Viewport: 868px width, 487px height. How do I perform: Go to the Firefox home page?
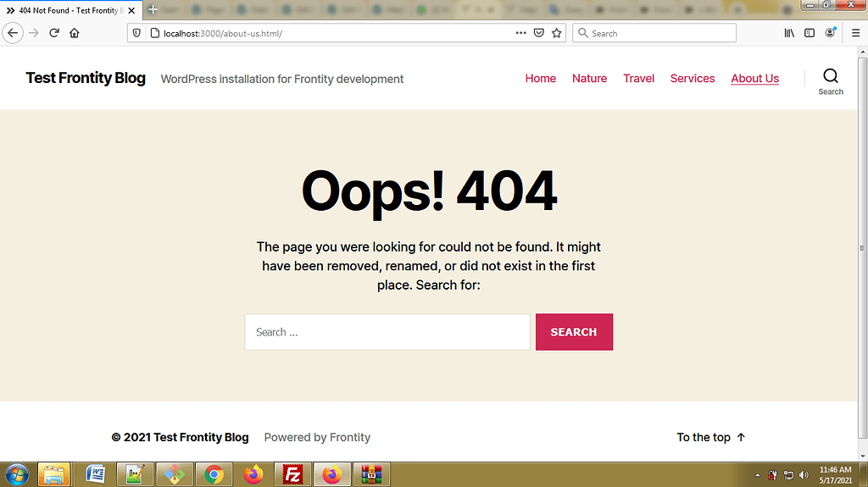click(x=75, y=33)
